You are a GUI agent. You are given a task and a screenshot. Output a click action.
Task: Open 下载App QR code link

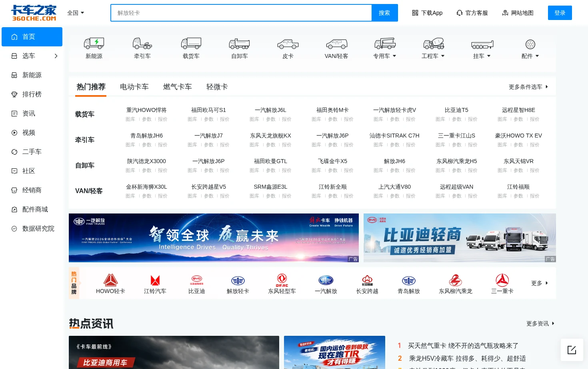(x=427, y=13)
